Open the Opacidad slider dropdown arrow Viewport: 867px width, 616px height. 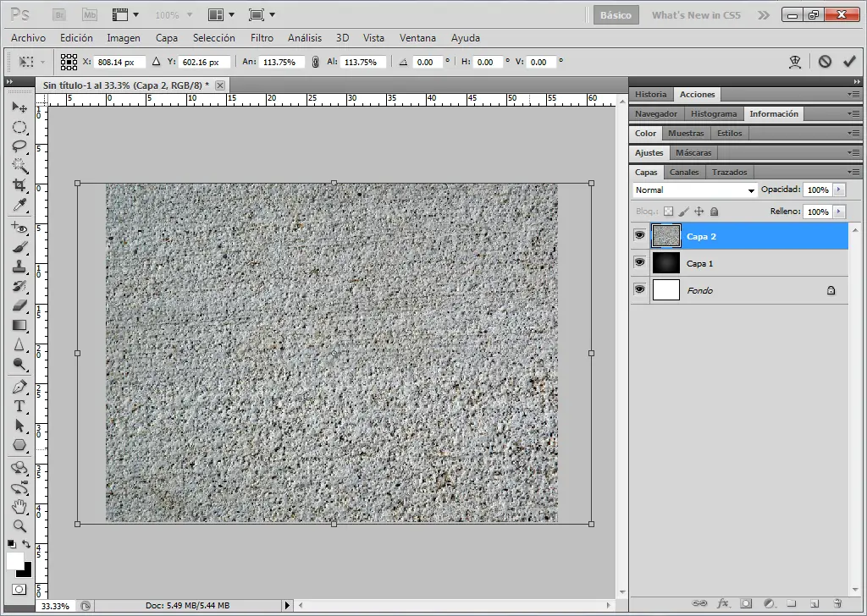[839, 190]
